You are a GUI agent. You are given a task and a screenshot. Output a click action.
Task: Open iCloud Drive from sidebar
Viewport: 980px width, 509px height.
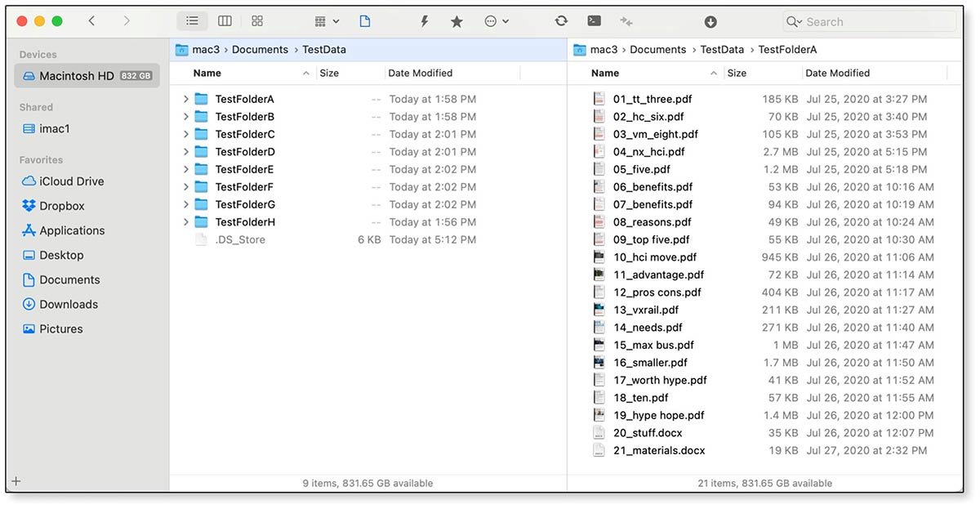72,181
